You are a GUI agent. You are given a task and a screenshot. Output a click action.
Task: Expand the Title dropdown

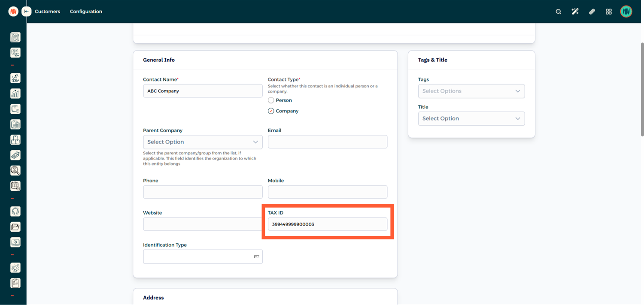click(471, 118)
